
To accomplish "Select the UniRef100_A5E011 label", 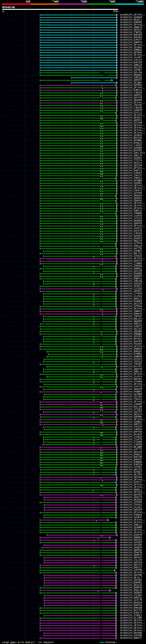I will (131, 324).
